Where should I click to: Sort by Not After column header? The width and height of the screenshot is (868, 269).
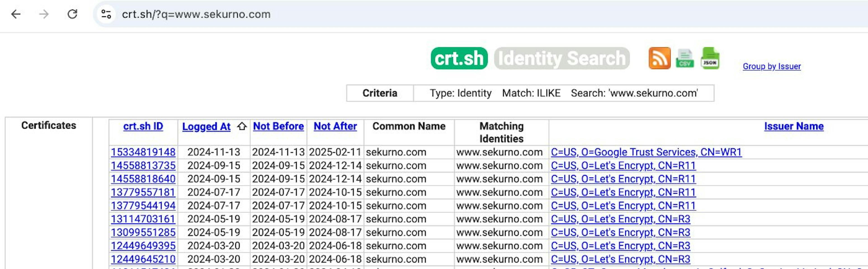(335, 126)
